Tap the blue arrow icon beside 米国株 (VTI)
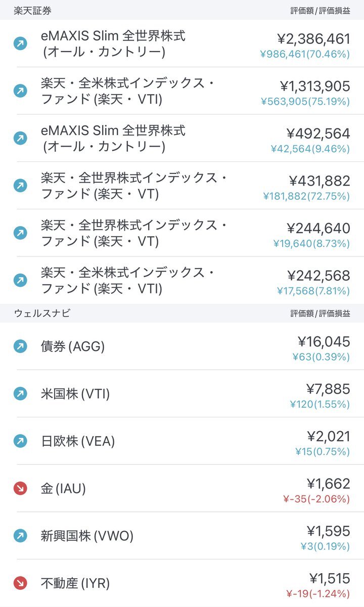The image size is (364, 607). 20,394
